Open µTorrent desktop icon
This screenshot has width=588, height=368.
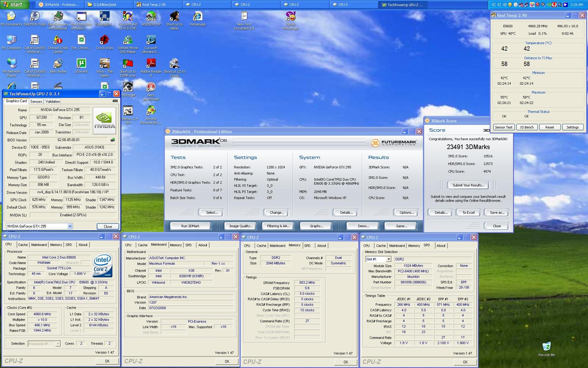pyautogui.click(x=81, y=66)
